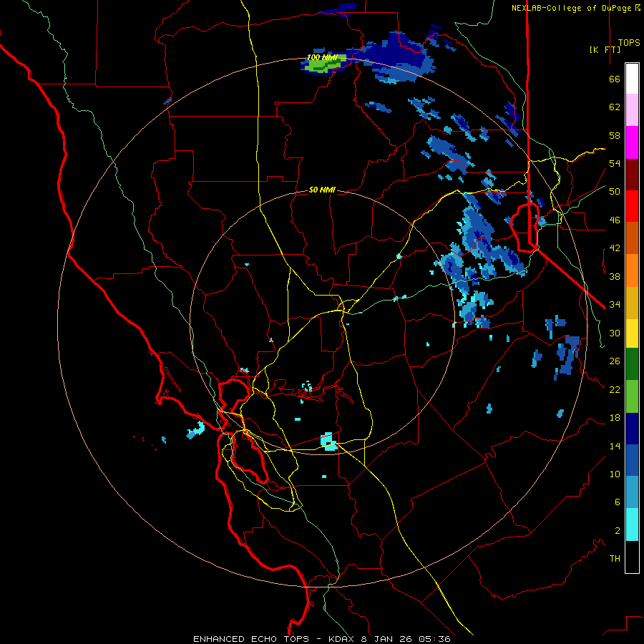Viewport: 644px width, 644px height.
Task: Click the white swatch in the tops legend
Action: tap(632, 79)
